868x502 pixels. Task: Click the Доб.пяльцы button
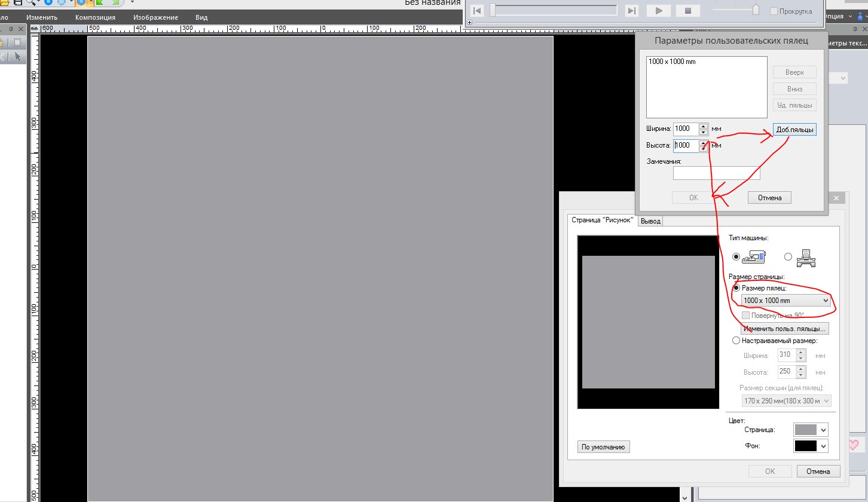(x=794, y=129)
